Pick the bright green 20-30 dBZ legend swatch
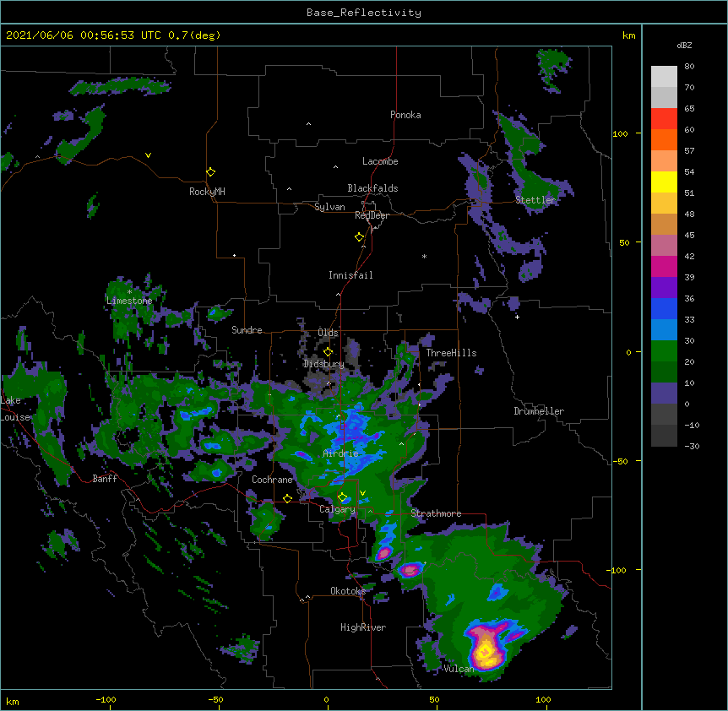Screen dimensions: 728x711 [x=664, y=351]
